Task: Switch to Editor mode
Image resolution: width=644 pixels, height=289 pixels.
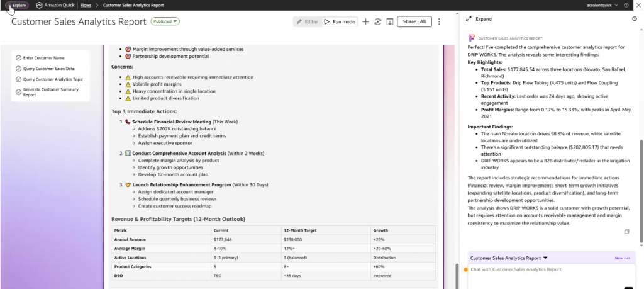Action: click(x=307, y=22)
